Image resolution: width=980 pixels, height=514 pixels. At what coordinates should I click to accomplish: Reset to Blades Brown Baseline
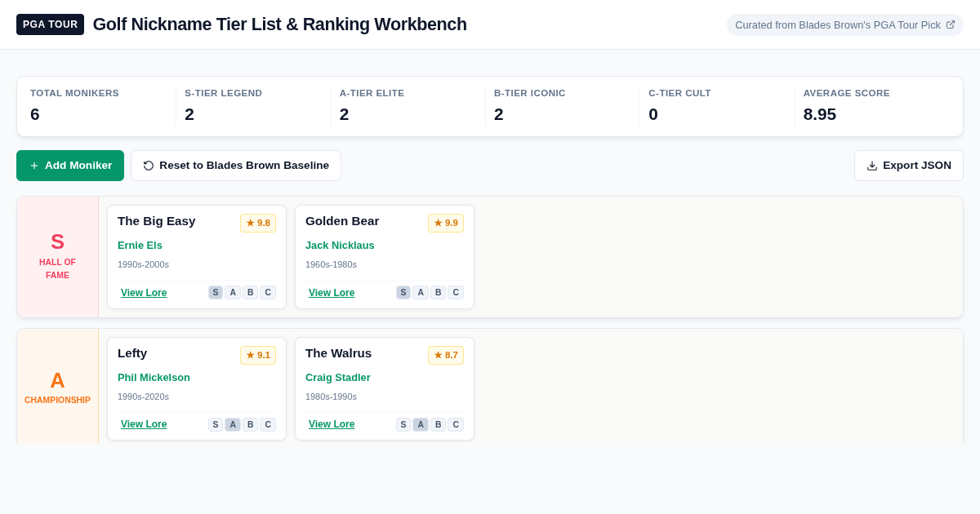click(x=236, y=166)
